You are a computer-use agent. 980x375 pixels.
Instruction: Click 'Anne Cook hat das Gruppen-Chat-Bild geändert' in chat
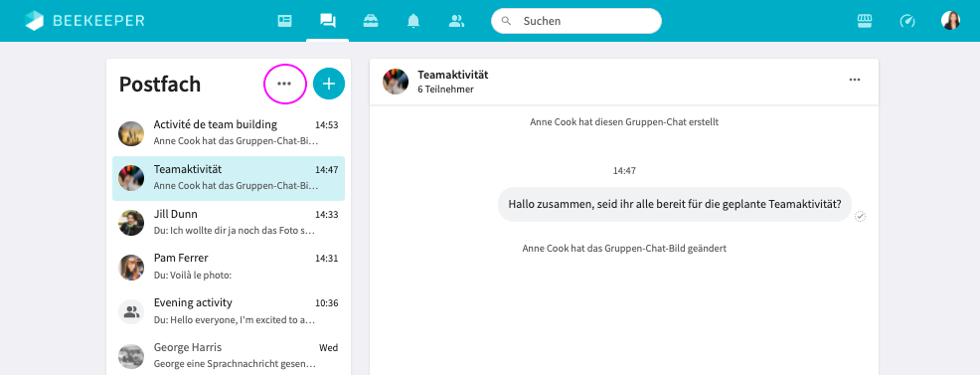pyautogui.click(x=624, y=248)
